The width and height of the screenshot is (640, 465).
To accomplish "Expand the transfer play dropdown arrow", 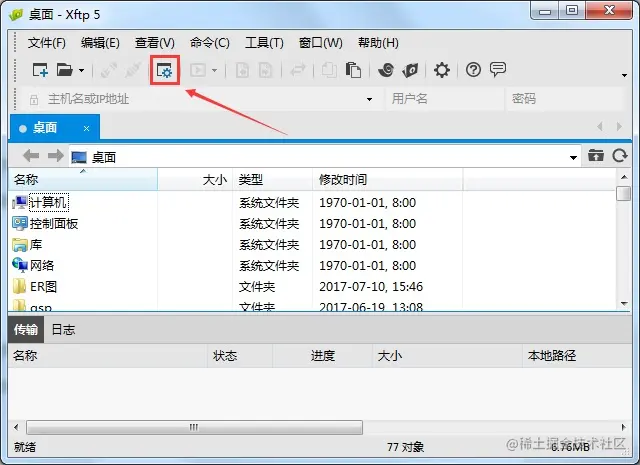I will 215,71.
